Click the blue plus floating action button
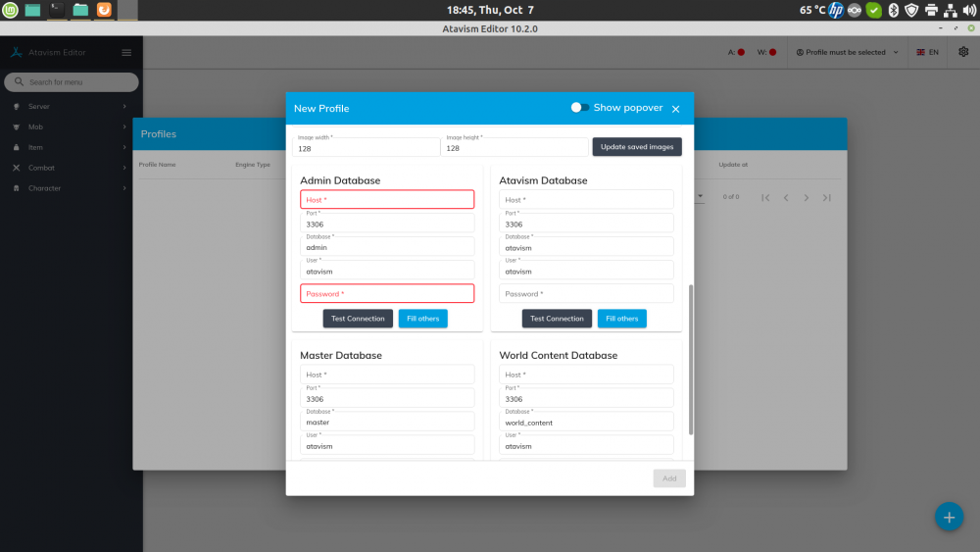The image size is (980, 552). [x=948, y=516]
